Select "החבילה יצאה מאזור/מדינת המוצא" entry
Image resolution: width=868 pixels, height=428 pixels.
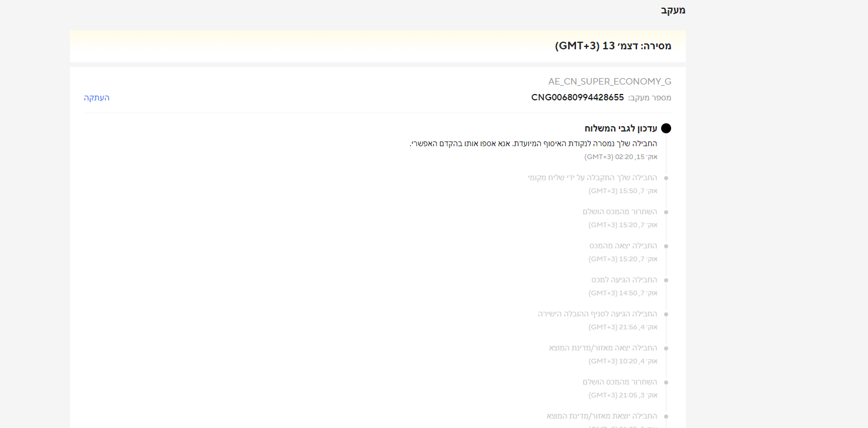pyautogui.click(x=604, y=348)
